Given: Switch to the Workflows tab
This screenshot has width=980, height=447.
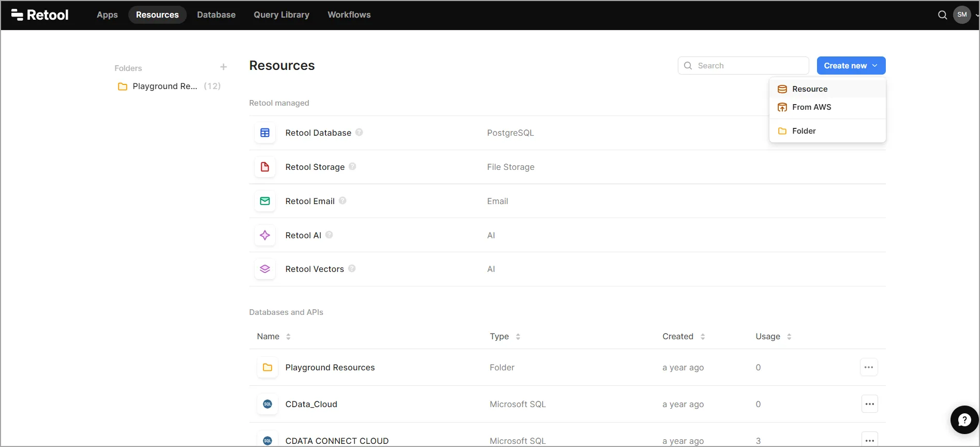Looking at the screenshot, I should [x=349, y=15].
